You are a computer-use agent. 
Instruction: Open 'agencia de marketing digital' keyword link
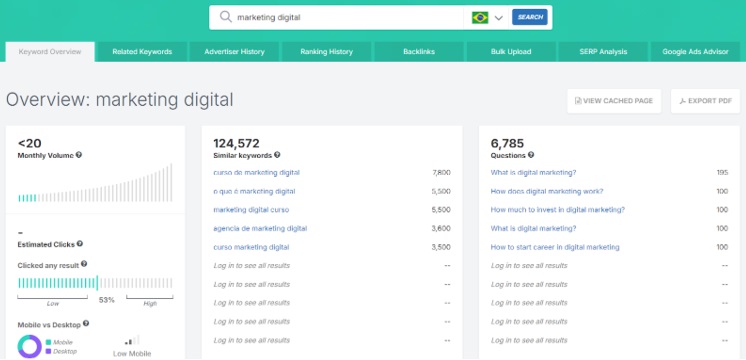(260, 228)
